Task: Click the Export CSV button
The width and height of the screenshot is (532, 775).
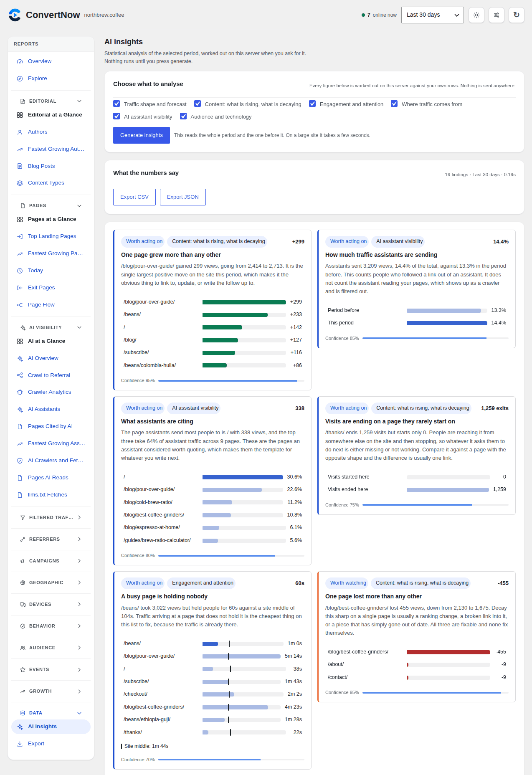Action: pyautogui.click(x=134, y=197)
